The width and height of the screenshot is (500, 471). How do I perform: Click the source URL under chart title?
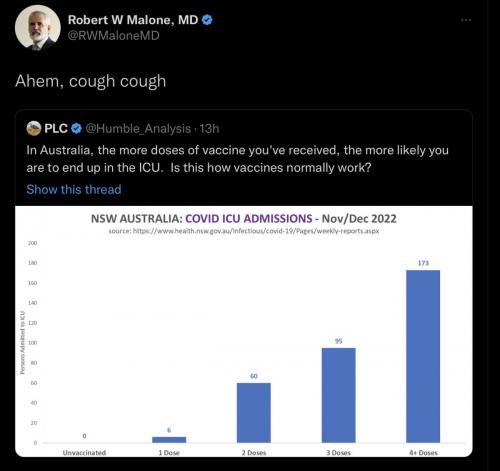click(244, 231)
